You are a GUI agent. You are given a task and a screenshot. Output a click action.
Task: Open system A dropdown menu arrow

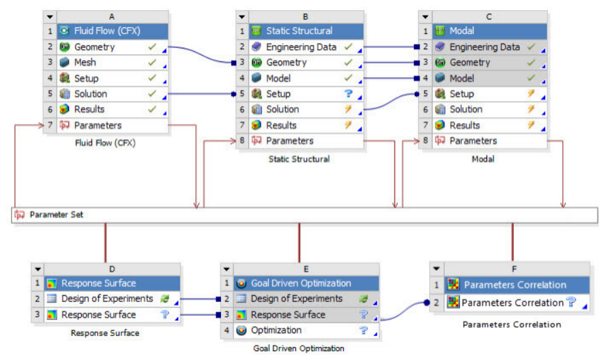coord(50,17)
